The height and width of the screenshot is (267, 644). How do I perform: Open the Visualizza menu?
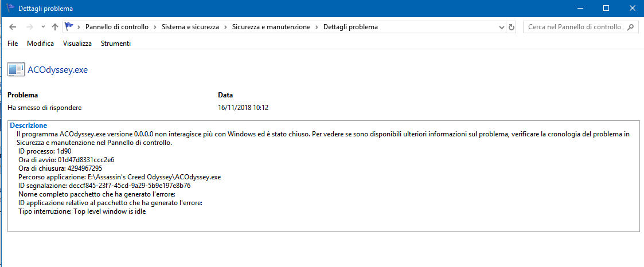tap(77, 44)
